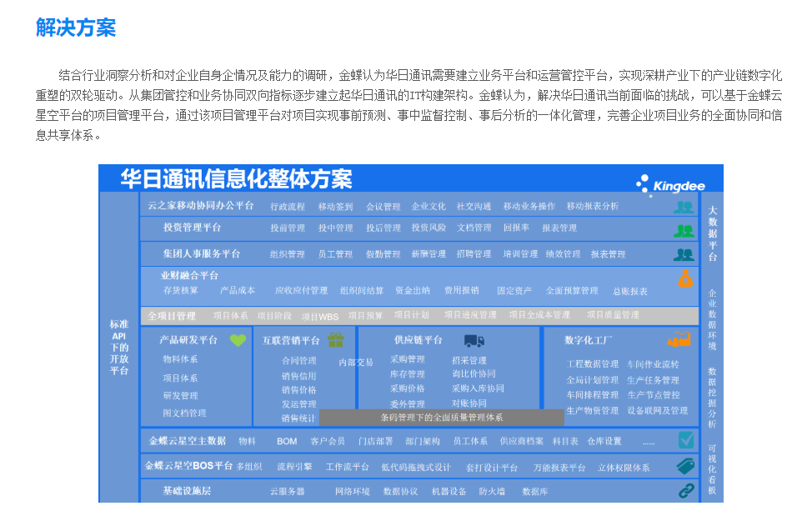Click the truck icon beside 供应链平台

pyautogui.click(x=474, y=340)
